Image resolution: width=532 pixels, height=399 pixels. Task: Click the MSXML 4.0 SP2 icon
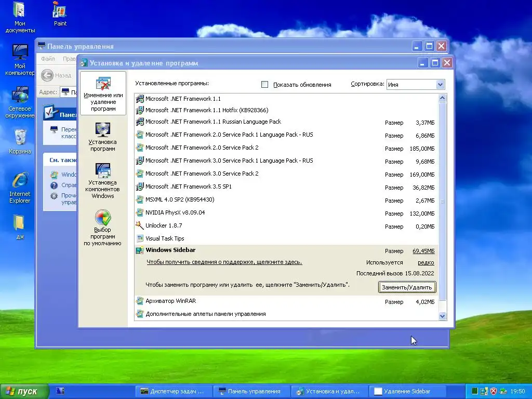(139, 199)
